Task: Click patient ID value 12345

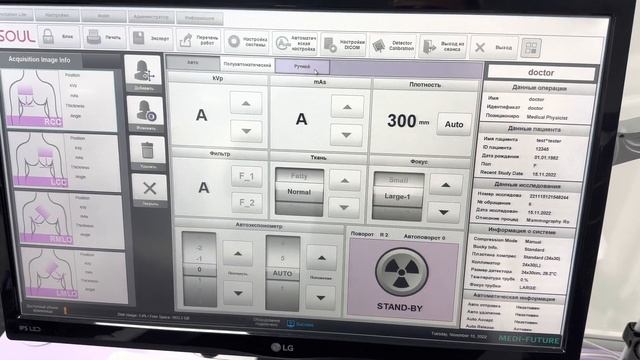Action: click(542, 149)
